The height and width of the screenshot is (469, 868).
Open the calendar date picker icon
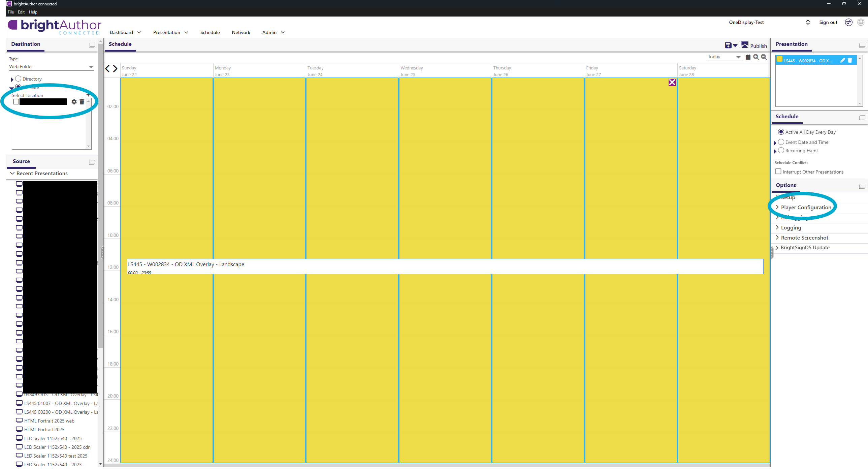point(748,57)
